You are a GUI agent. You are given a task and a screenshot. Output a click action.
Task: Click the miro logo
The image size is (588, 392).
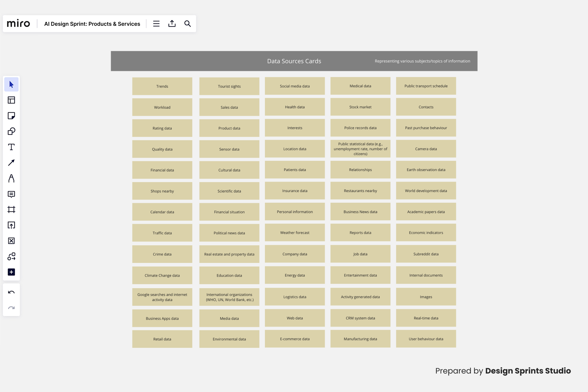(18, 24)
